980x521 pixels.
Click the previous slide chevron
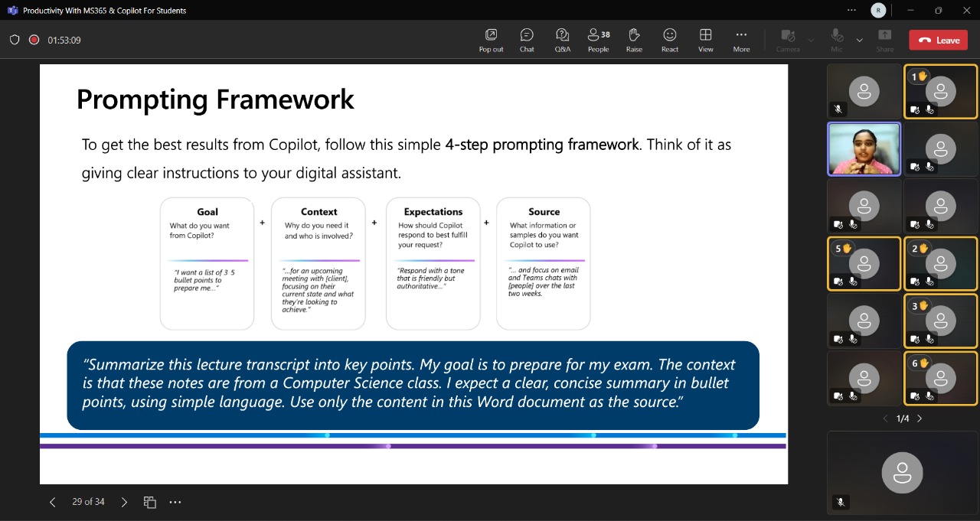52,502
